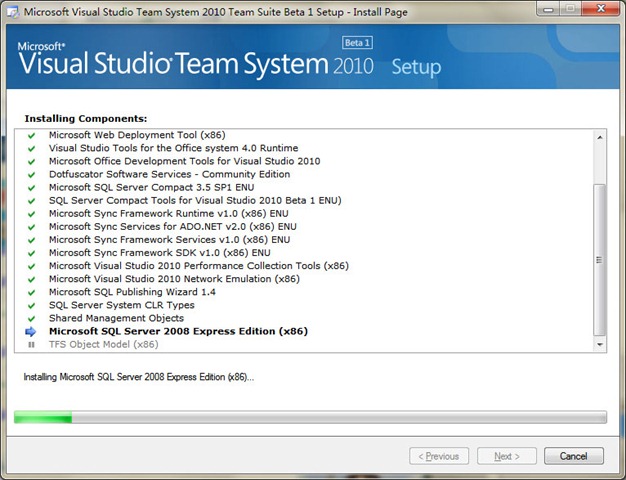
Task: Select Visual Studio 2010 Network Emulation (x86) entry
Action: (x=174, y=279)
